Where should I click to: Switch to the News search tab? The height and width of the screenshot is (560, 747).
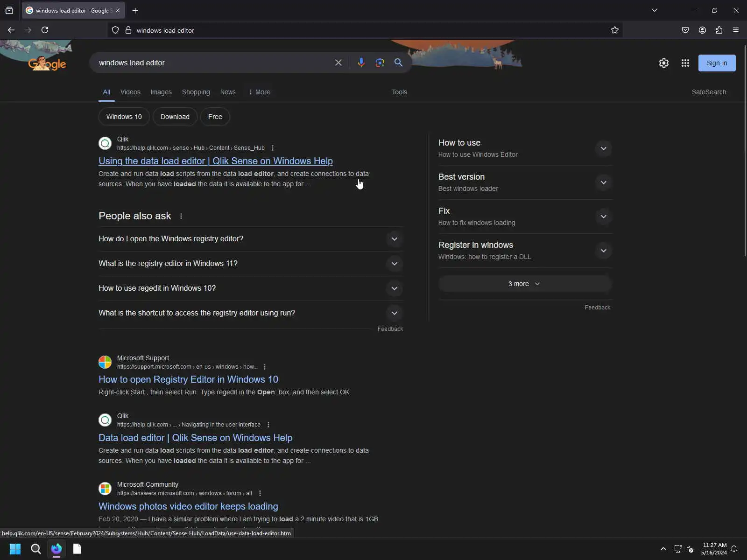pyautogui.click(x=228, y=92)
